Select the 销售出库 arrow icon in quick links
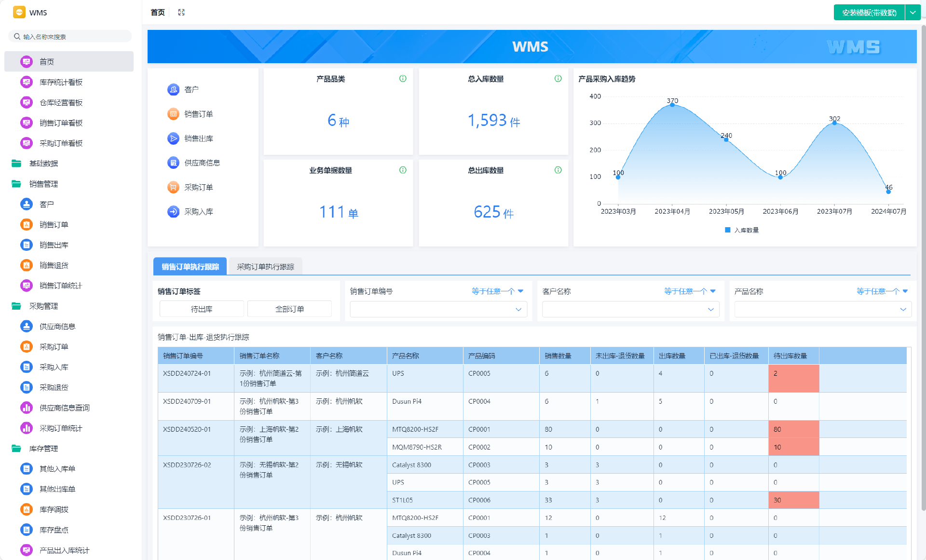Image resolution: width=926 pixels, height=560 pixels. point(173,138)
